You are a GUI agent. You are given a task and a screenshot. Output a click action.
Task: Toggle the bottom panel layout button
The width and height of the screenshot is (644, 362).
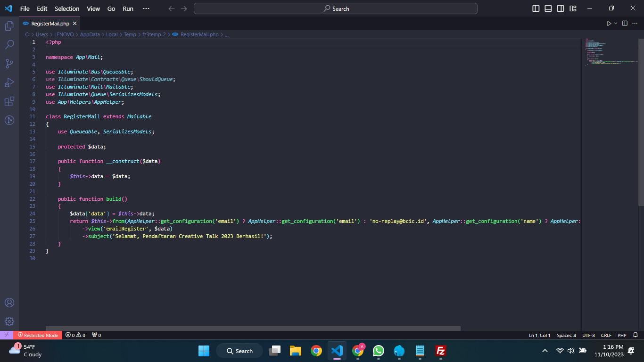(x=548, y=8)
